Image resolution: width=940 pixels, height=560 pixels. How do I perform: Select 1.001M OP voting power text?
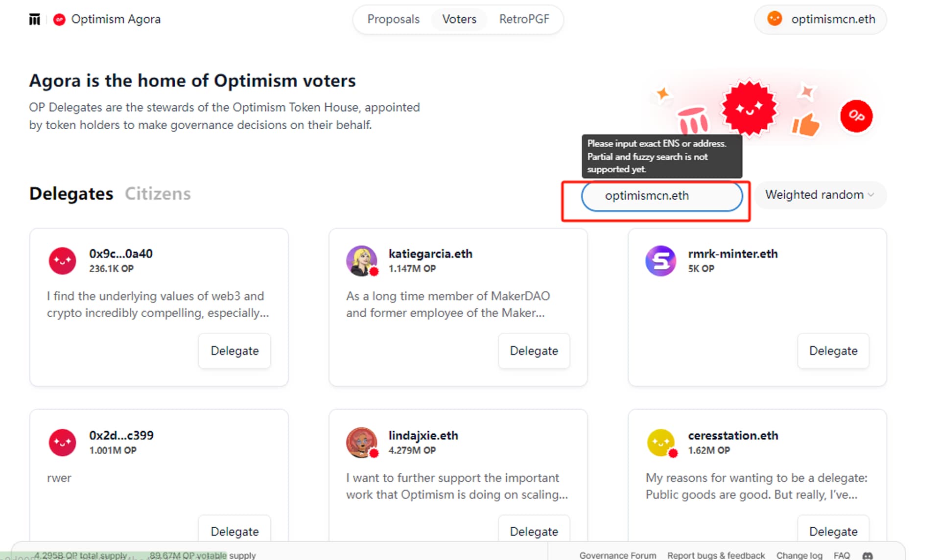click(113, 450)
